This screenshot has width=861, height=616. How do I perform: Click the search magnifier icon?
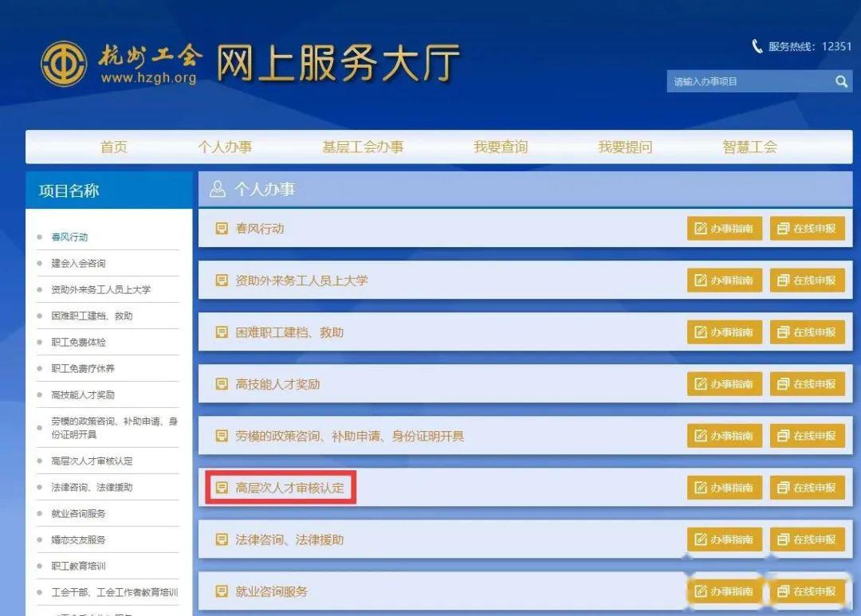pyautogui.click(x=841, y=82)
